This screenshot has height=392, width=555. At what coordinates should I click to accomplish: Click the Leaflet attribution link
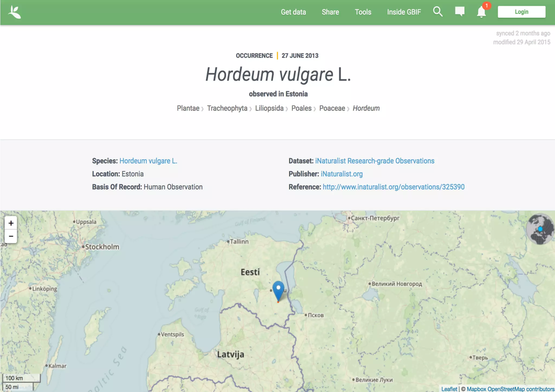[449, 389]
